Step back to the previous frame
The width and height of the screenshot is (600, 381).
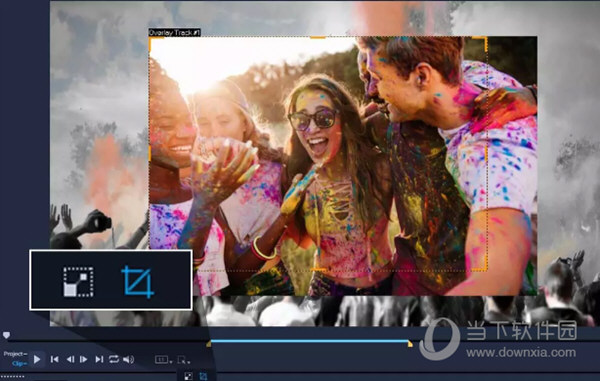(x=70, y=359)
